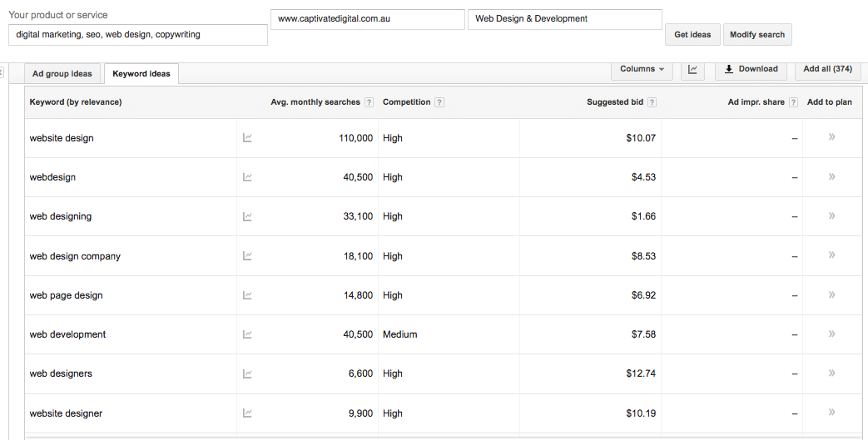
Task: Switch to Ad group ideas tab
Action: [62, 73]
